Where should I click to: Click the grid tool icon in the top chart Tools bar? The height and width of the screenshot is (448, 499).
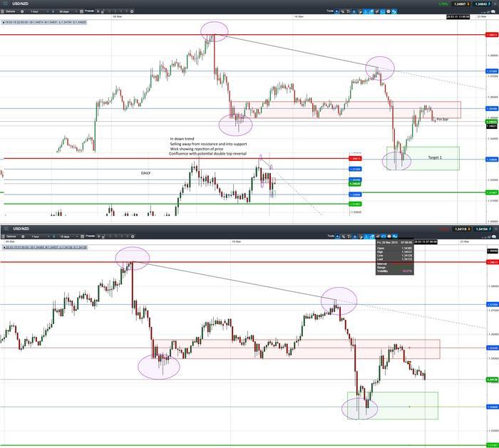pyautogui.click(x=354, y=11)
